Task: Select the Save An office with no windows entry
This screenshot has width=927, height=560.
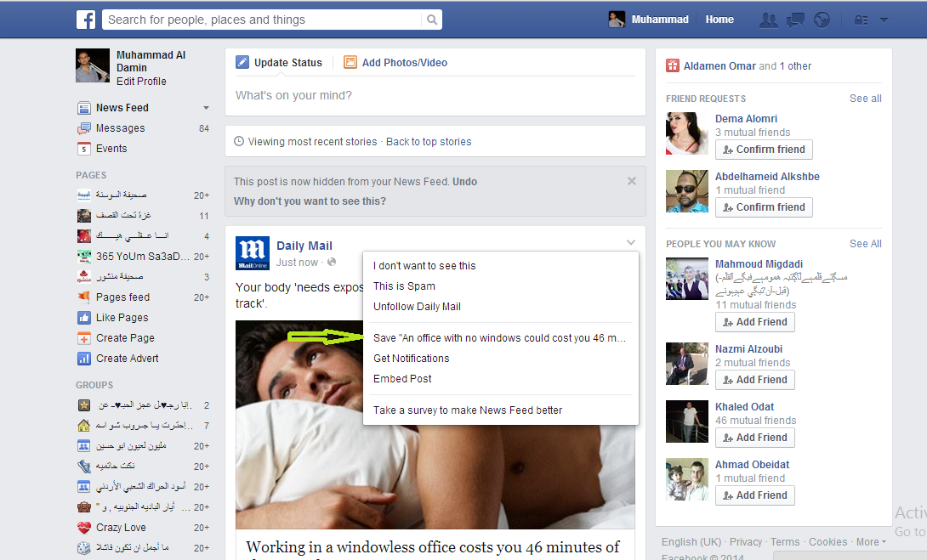Action: [x=500, y=338]
